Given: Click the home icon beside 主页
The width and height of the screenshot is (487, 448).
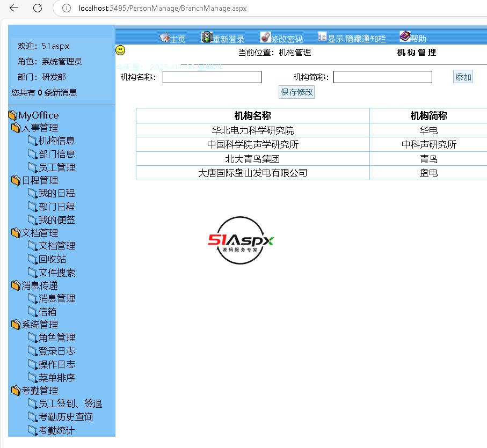Looking at the screenshot, I should pyautogui.click(x=164, y=38).
